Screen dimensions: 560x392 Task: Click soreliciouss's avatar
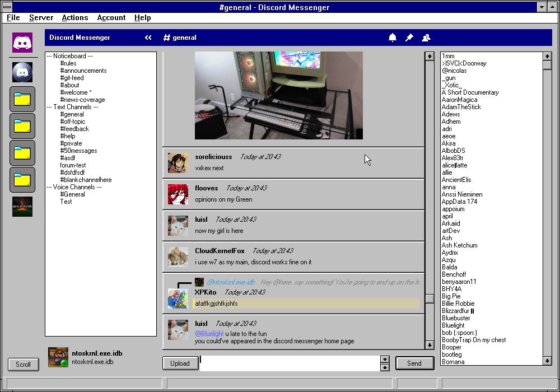click(178, 163)
